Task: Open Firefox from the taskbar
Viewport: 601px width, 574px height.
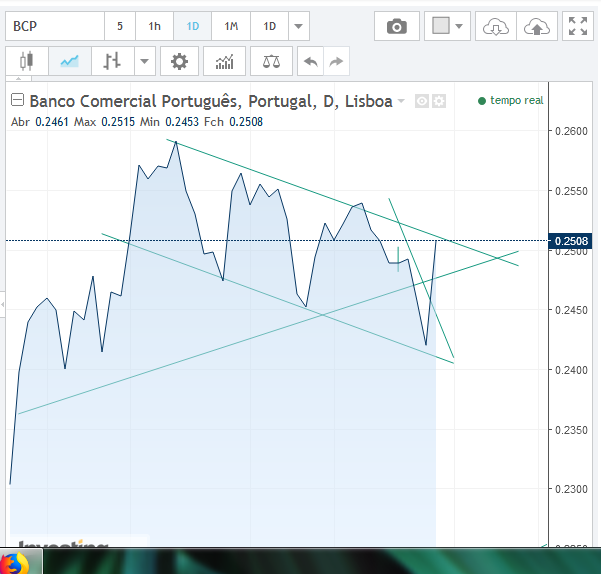Action: 15,563
